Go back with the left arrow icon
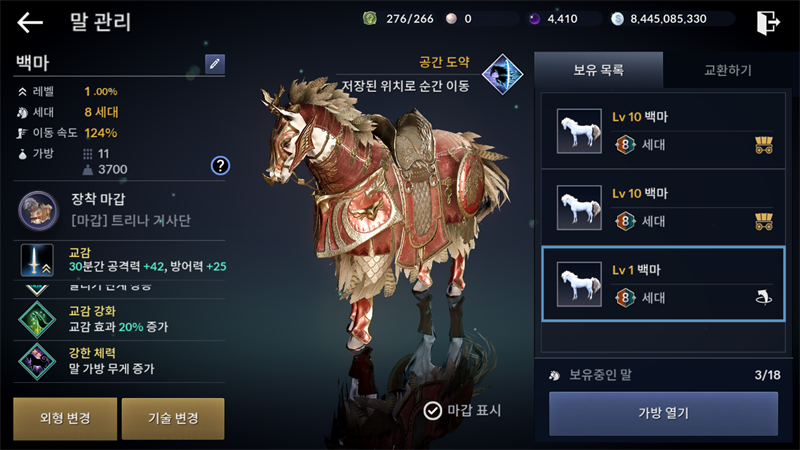Viewport: 800px width, 450px height. 30,22
